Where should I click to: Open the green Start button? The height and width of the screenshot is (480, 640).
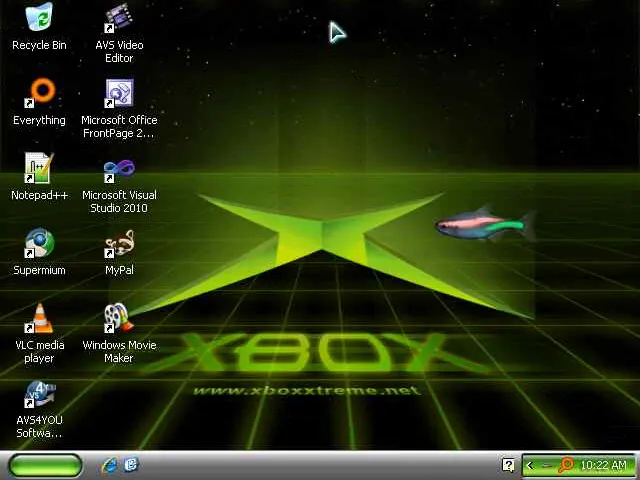(x=45, y=465)
